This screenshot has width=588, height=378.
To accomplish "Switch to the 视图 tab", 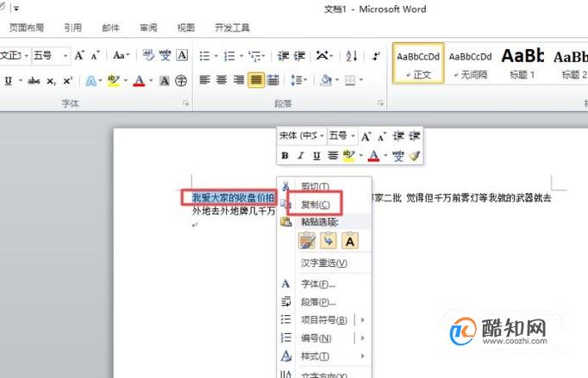I will [x=186, y=28].
